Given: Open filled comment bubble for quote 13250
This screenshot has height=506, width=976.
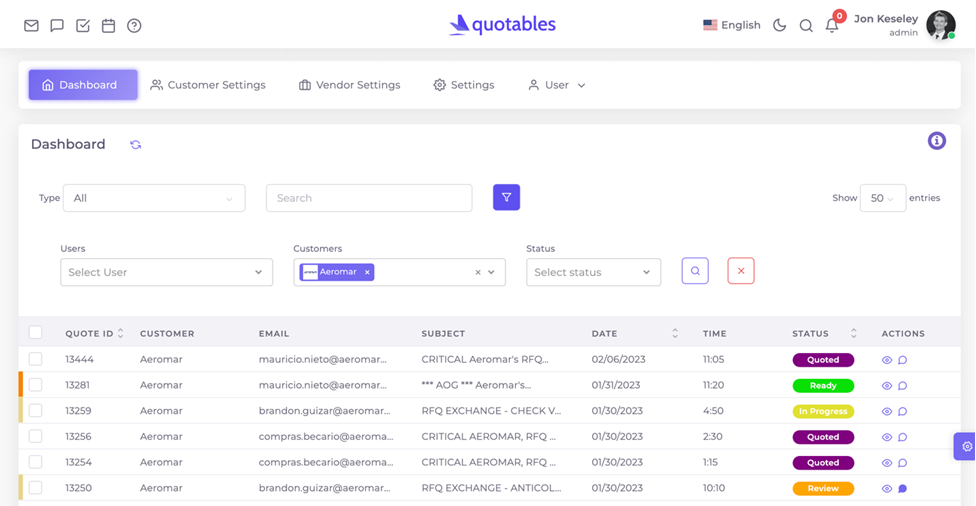Looking at the screenshot, I should (x=903, y=489).
